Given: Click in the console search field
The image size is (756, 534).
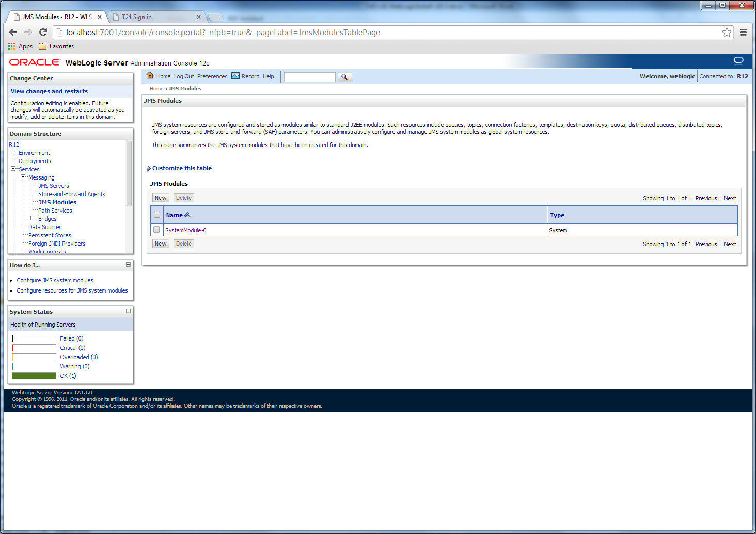Looking at the screenshot, I should click(x=309, y=77).
